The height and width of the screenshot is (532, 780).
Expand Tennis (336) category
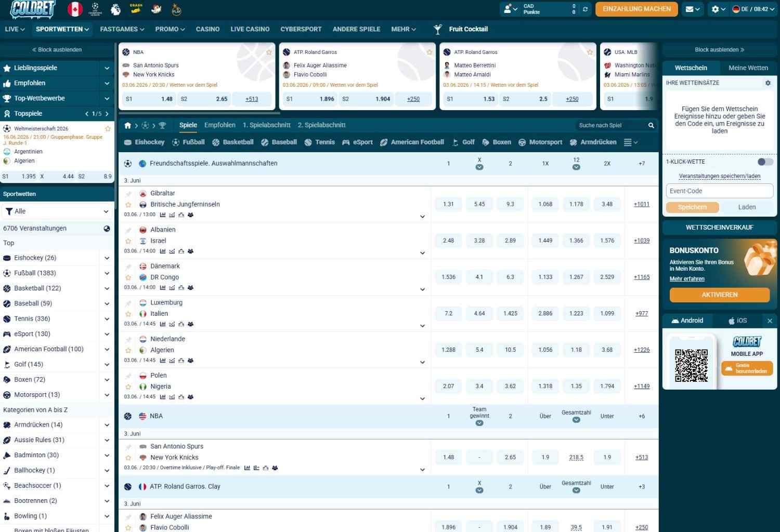coord(107,319)
